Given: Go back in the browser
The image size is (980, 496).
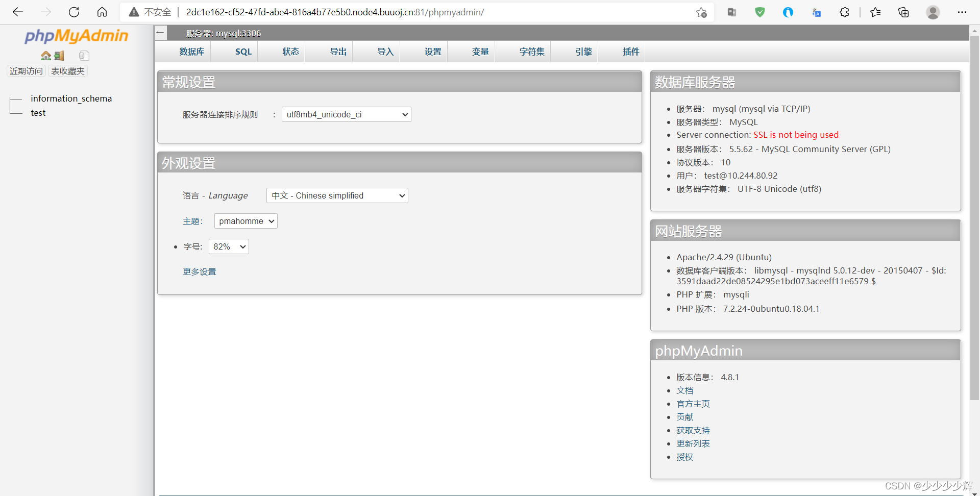Looking at the screenshot, I should [18, 12].
